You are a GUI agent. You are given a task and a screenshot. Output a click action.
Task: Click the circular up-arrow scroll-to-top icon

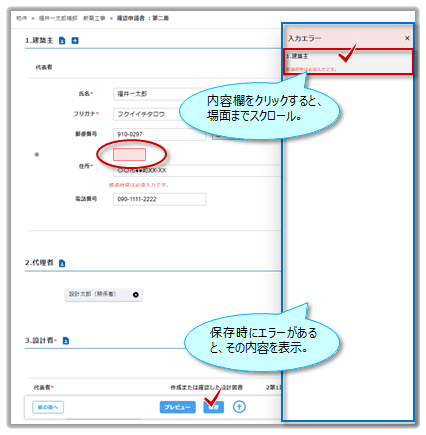tap(239, 406)
